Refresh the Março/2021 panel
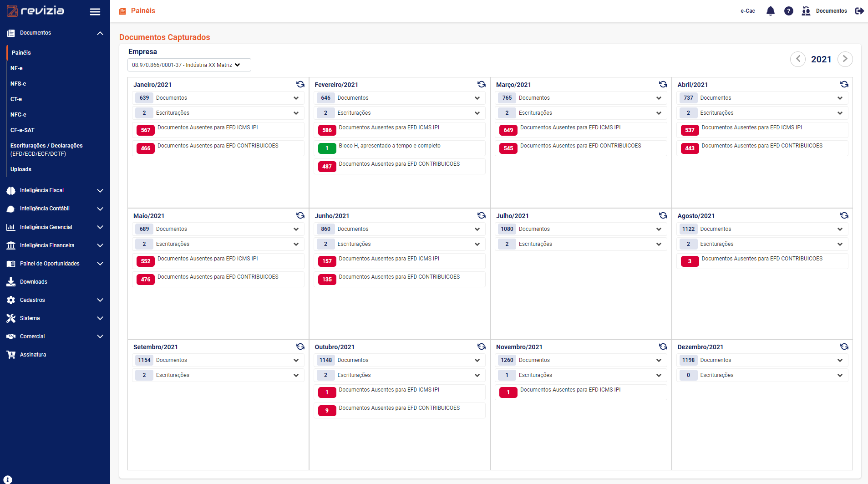Screen dimensions: 868x484 (x=663, y=84)
